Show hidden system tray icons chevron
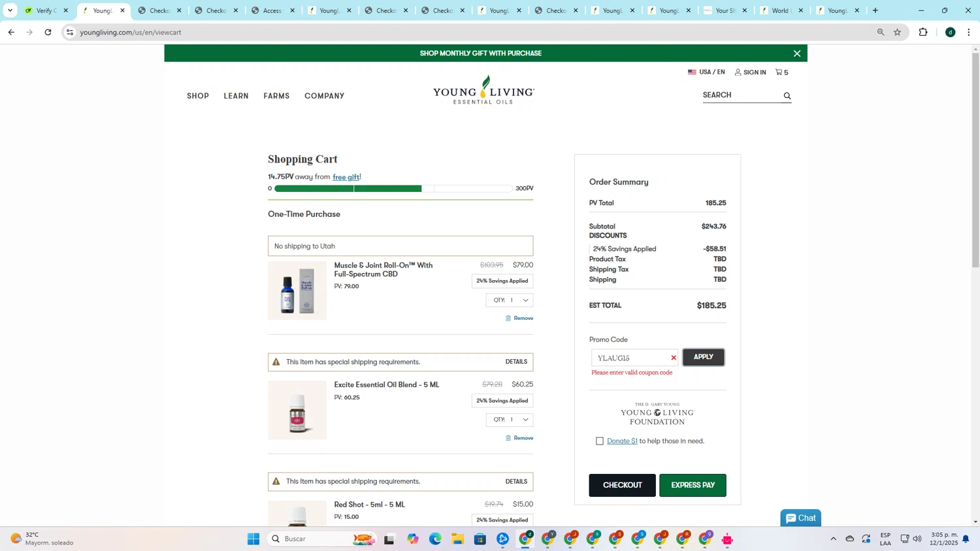 [833, 539]
